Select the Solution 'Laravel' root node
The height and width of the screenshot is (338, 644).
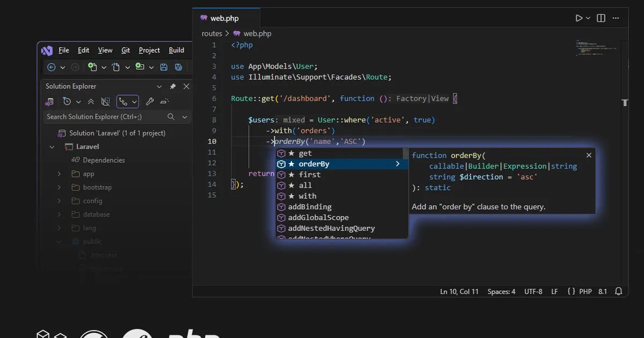pyautogui.click(x=112, y=133)
